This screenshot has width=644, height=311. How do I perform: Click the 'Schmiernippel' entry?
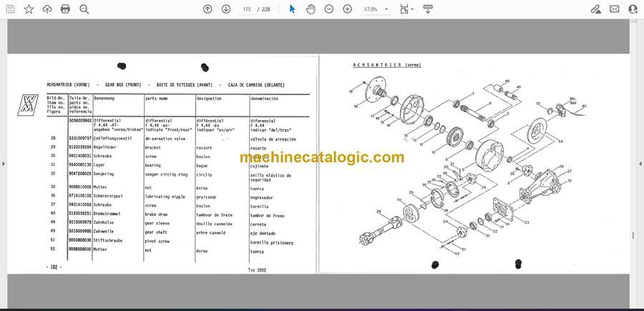pos(109,196)
